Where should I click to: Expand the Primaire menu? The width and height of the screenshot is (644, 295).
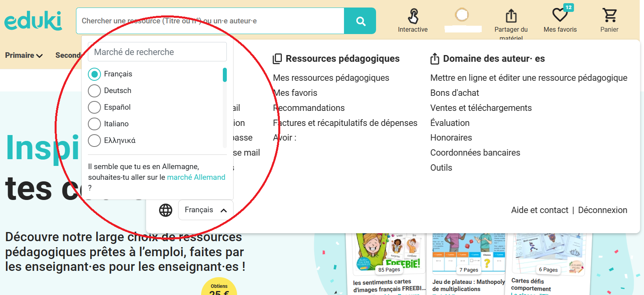tap(24, 55)
